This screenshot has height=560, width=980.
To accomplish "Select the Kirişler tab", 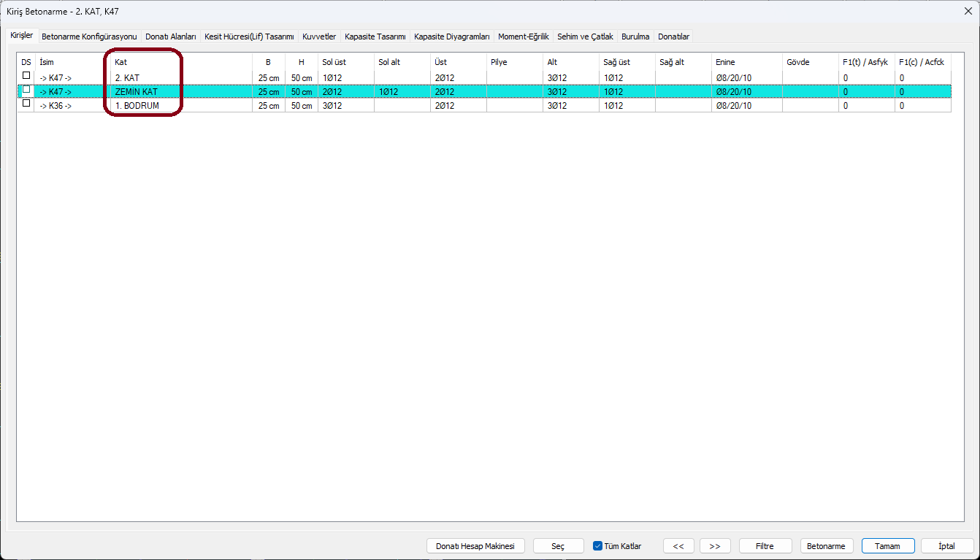I will click(22, 35).
